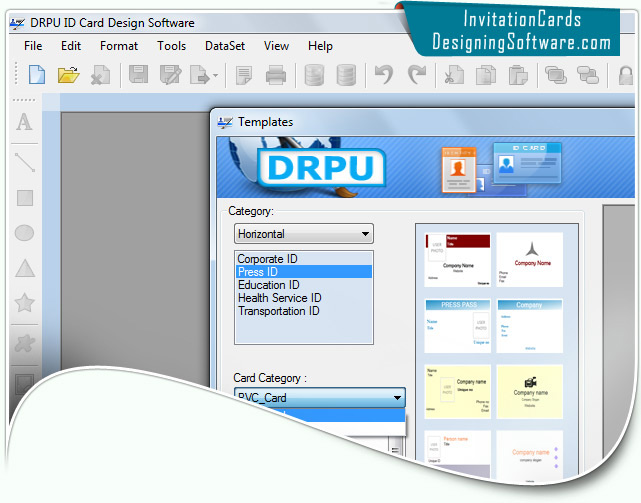Viewport: 641px width, 503px height.
Task: Pick the Star shape tool
Action: point(24,303)
